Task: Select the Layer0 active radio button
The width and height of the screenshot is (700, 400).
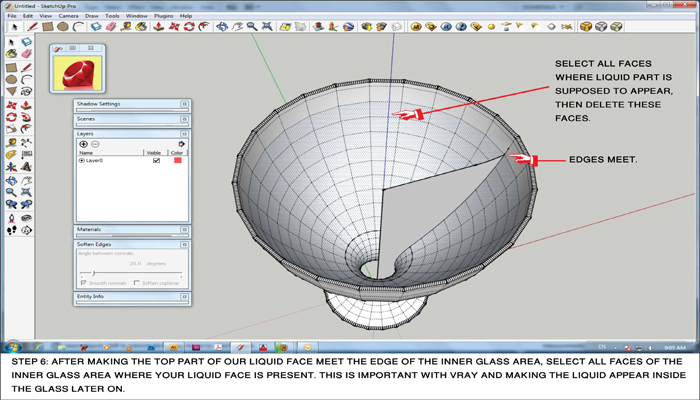Action: click(82, 160)
